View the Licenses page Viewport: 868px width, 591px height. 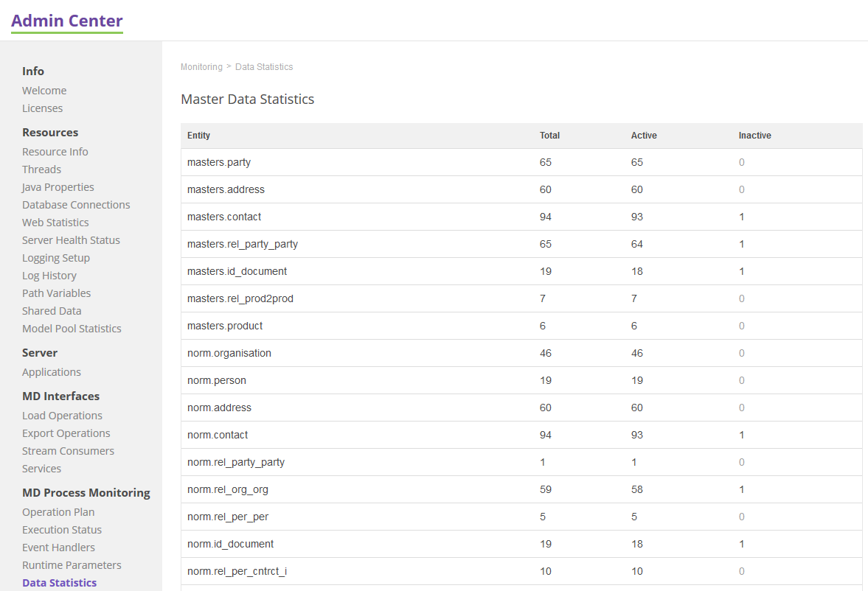pyautogui.click(x=42, y=108)
